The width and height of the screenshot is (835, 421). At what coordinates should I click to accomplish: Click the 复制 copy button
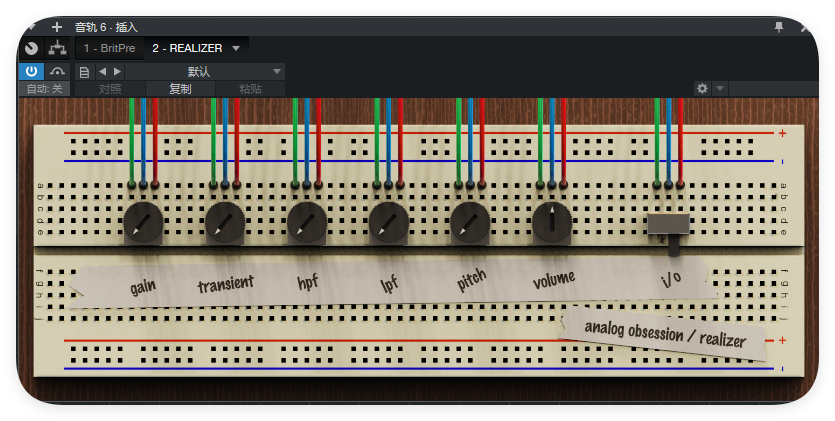[181, 89]
